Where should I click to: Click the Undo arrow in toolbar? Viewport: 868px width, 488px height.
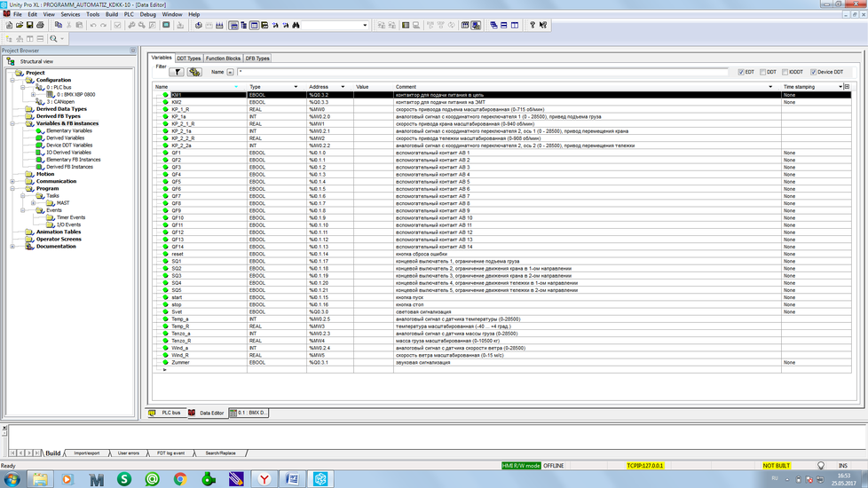[93, 26]
